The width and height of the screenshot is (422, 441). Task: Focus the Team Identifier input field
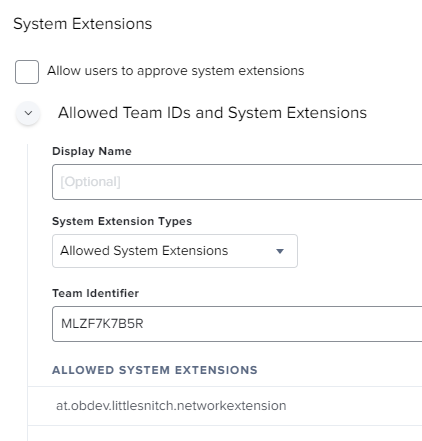click(237, 324)
